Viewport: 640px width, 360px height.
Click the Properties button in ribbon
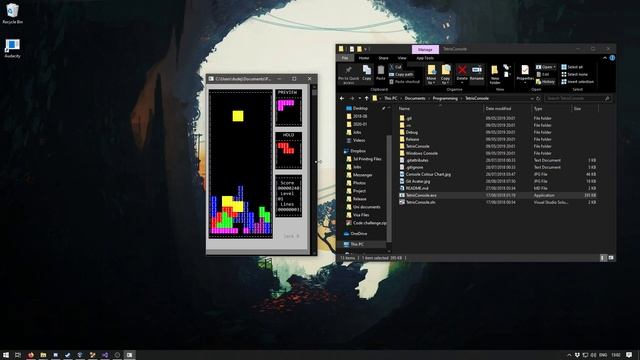525,74
